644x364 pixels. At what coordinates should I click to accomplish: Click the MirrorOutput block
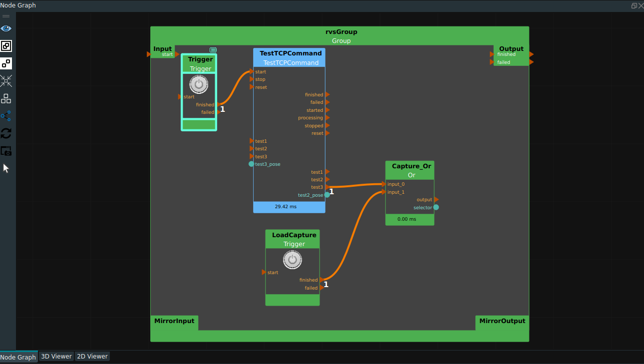(502, 323)
